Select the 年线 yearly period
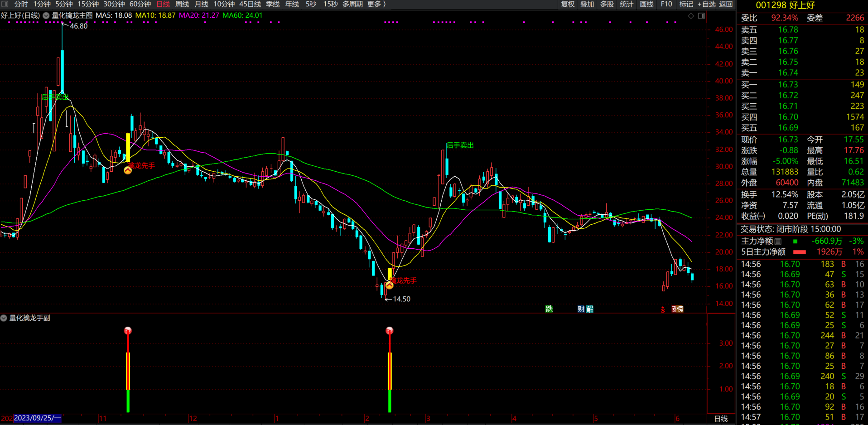 (292, 4)
